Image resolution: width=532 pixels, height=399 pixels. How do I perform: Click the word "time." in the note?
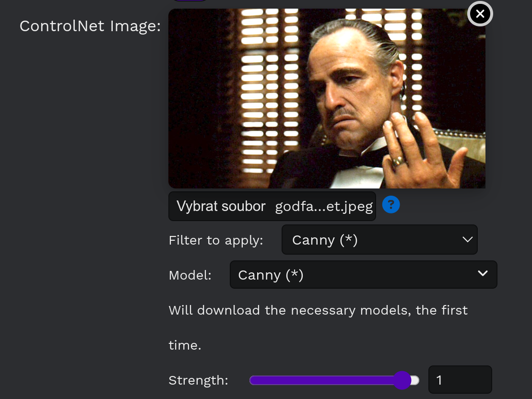(185, 345)
